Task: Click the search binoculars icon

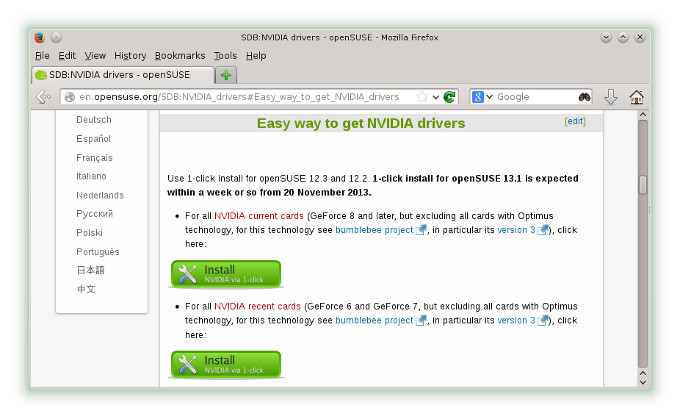Action: coord(584,97)
